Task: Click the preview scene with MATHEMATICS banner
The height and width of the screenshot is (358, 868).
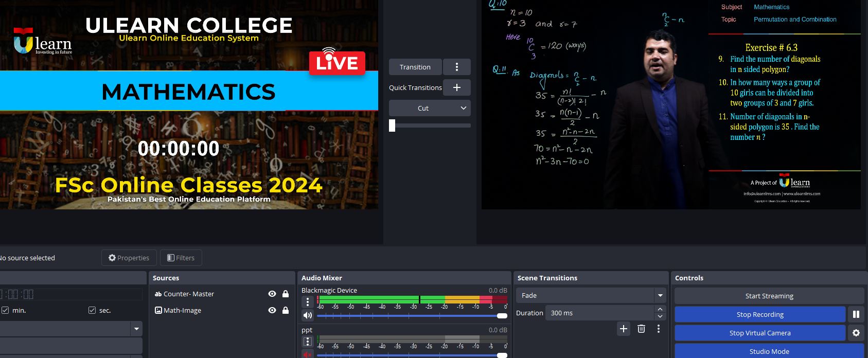Action: [x=189, y=104]
